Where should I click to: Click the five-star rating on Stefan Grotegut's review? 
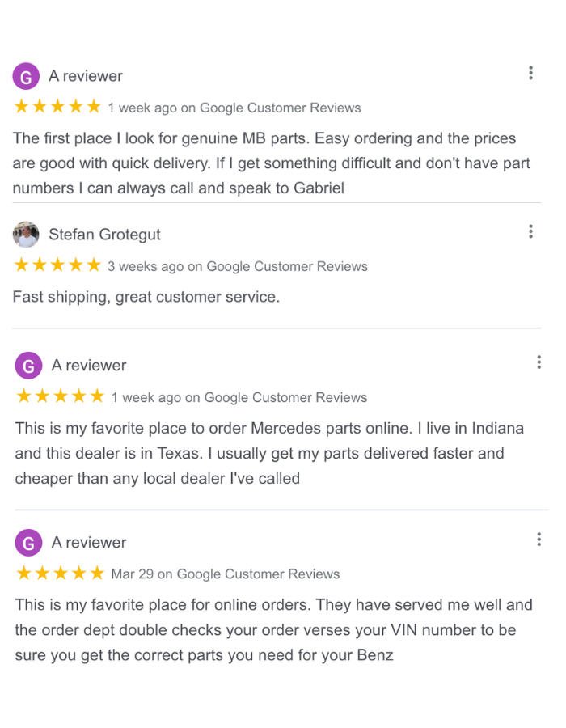click(x=57, y=265)
